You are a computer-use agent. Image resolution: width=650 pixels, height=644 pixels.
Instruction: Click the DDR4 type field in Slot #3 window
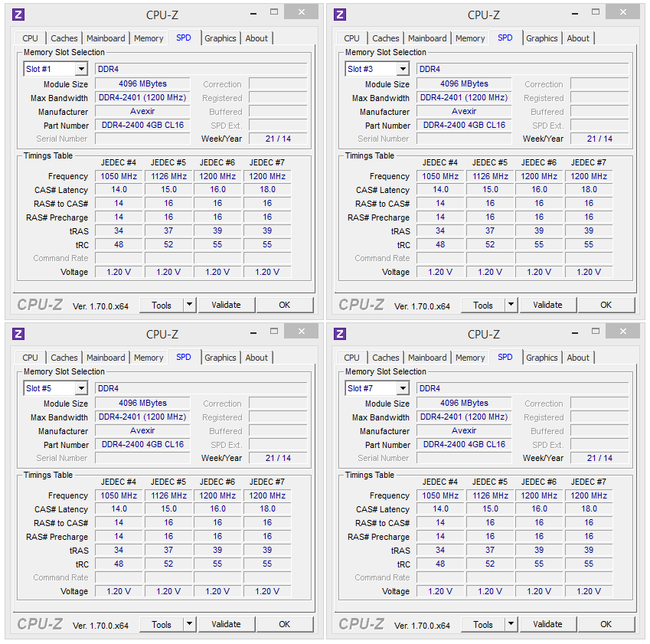coord(523,69)
